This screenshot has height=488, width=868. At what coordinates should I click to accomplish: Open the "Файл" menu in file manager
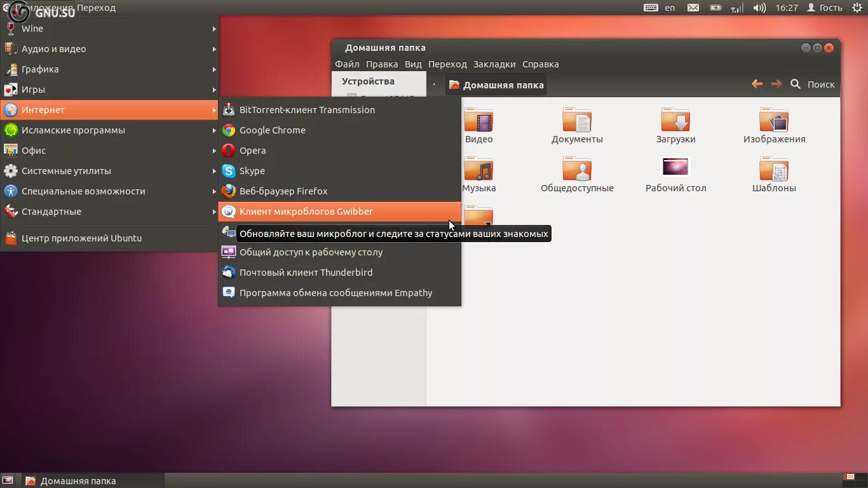point(347,64)
